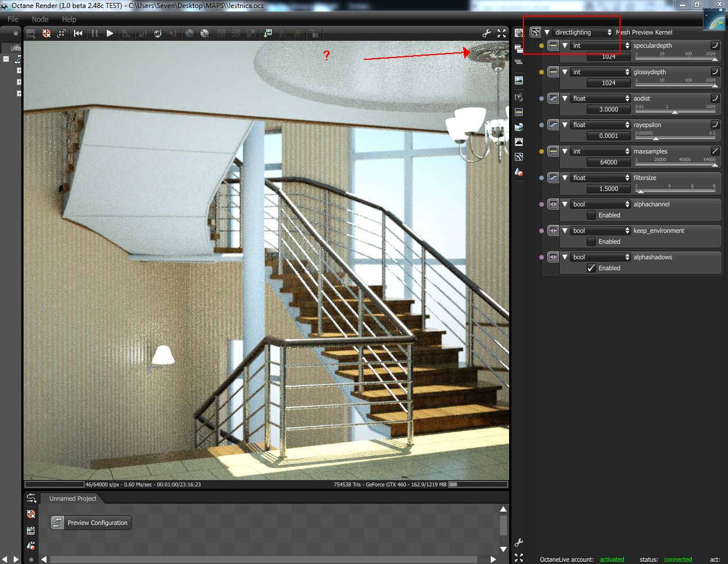This screenshot has height=564, width=728.
Task: Open the int type dropdown for speculardepth
Action: 600,45
